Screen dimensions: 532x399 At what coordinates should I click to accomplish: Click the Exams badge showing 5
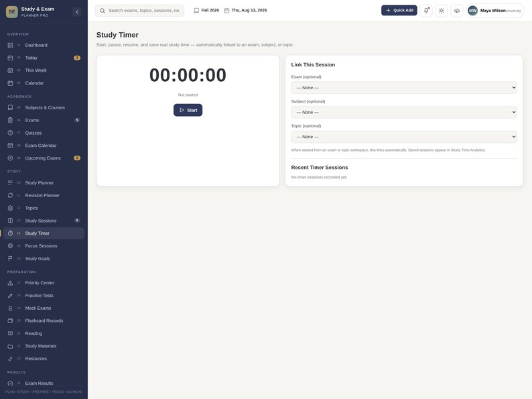click(77, 120)
